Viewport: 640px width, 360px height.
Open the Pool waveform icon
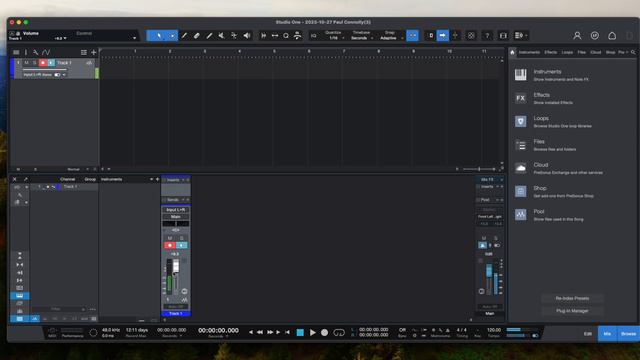[520, 214]
